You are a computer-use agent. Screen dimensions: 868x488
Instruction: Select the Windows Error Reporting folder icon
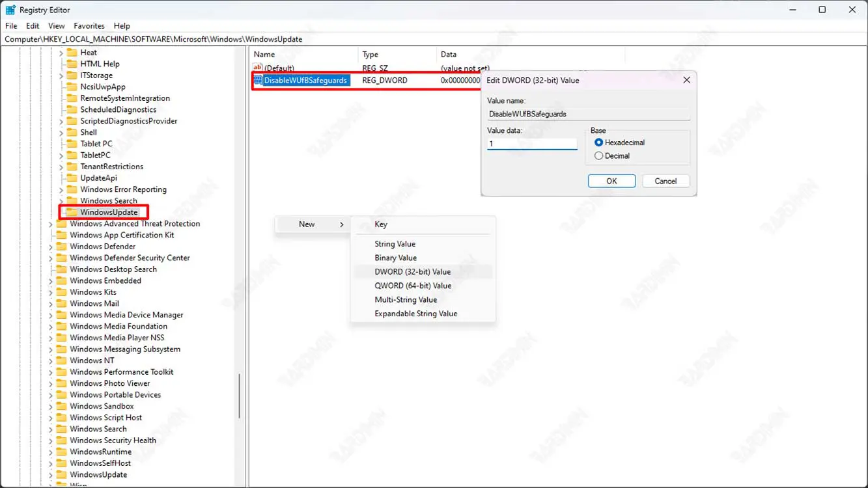pyautogui.click(x=72, y=189)
